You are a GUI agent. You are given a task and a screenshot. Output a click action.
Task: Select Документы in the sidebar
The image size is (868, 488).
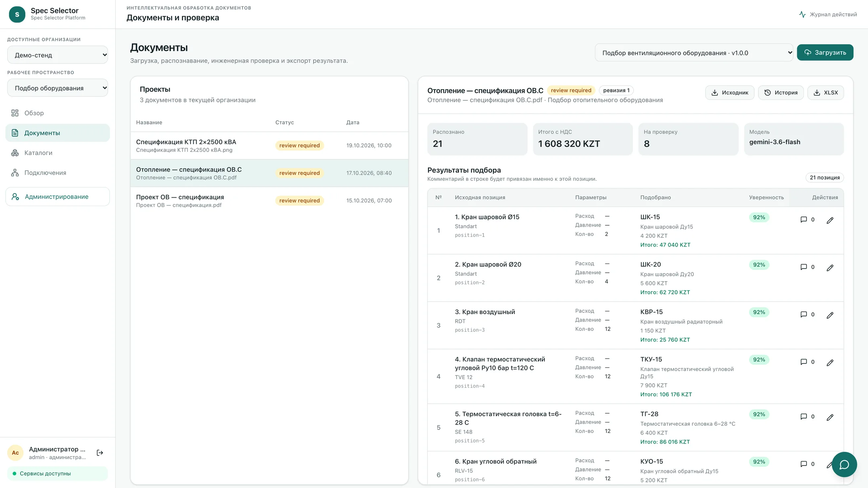[x=57, y=133]
